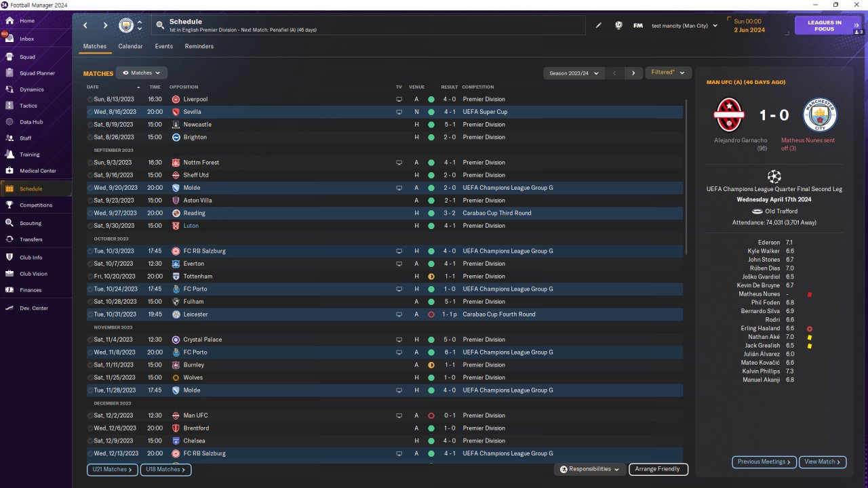Tick the checkbox on the Aston Villa row
The image size is (868, 488).
coord(90,201)
